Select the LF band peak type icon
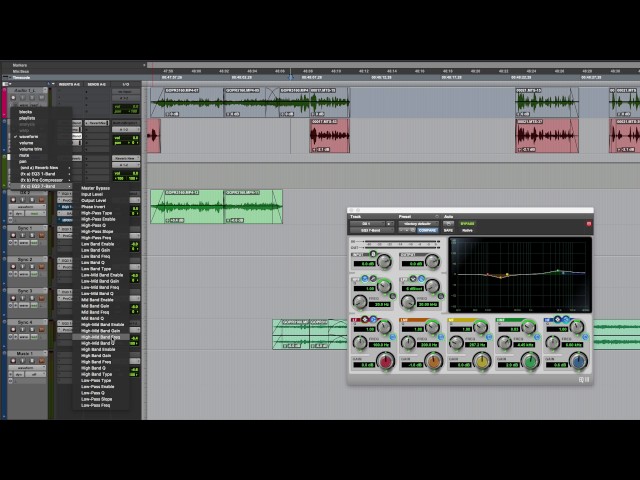Image resolution: width=640 pixels, height=480 pixels. pos(365,319)
